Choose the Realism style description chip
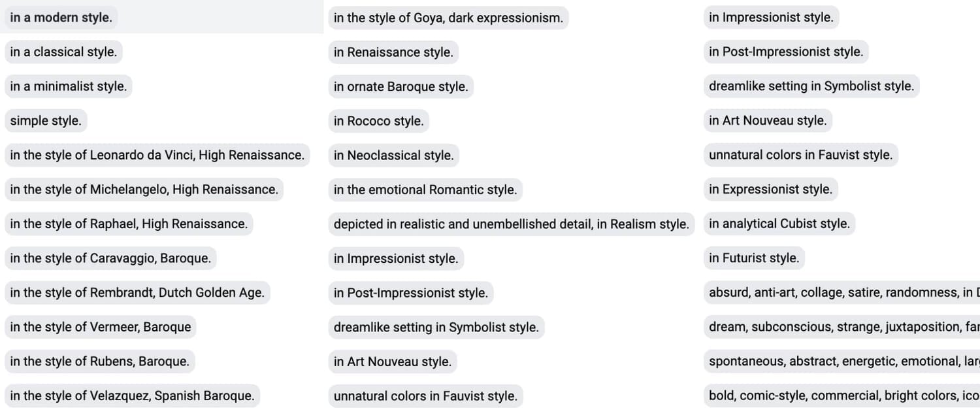 click(x=511, y=224)
